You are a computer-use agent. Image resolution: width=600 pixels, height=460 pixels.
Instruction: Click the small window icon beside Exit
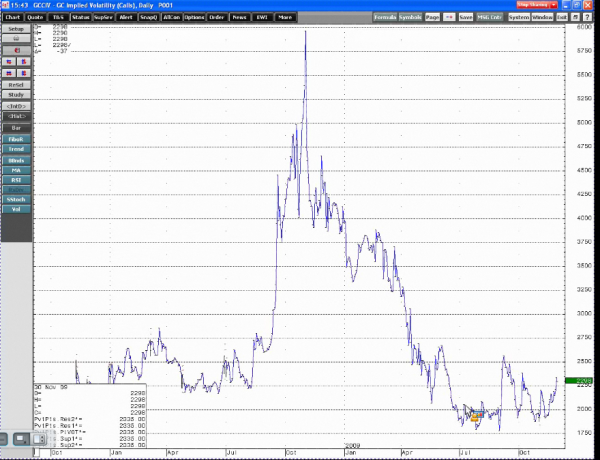pyautogui.click(x=576, y=18)
